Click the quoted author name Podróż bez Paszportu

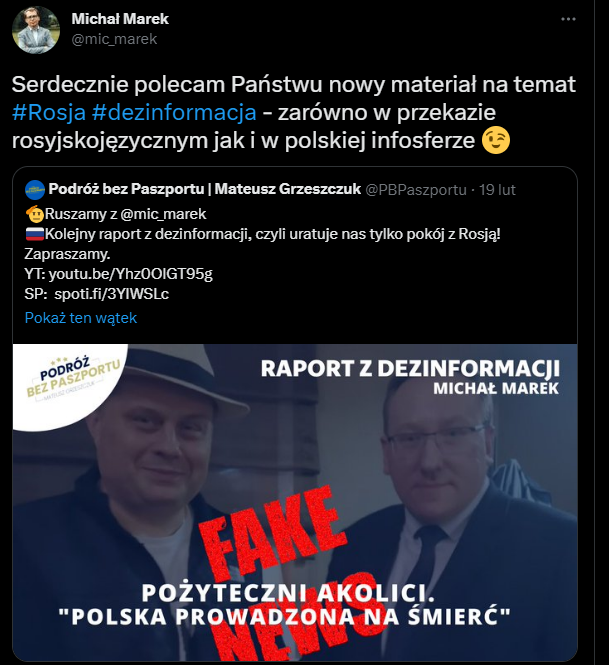(205, 189)
